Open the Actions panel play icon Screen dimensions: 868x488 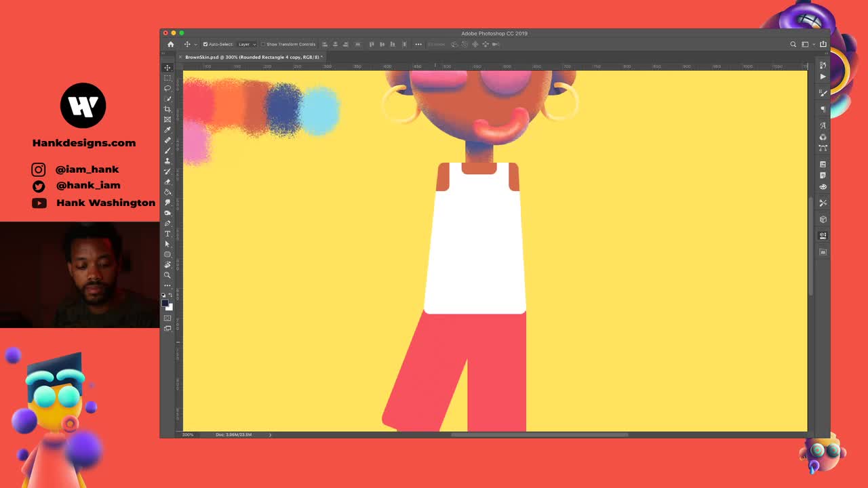pos(823,76)
